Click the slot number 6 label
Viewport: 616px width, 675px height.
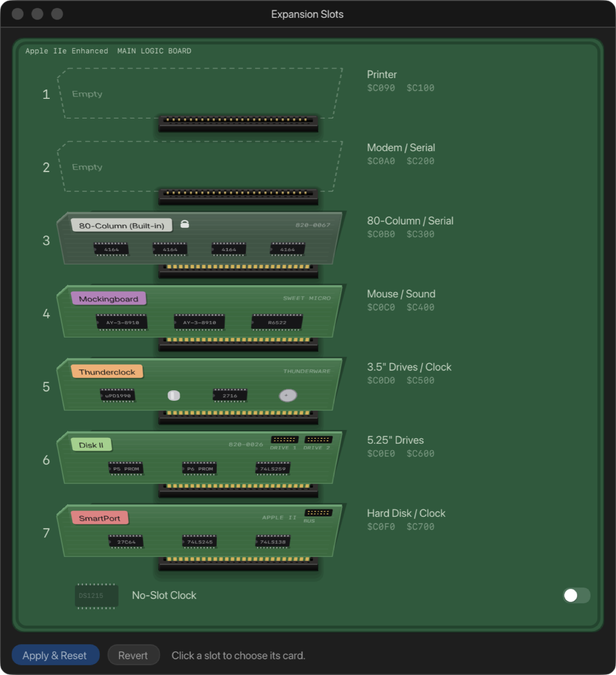click(46, 460)
